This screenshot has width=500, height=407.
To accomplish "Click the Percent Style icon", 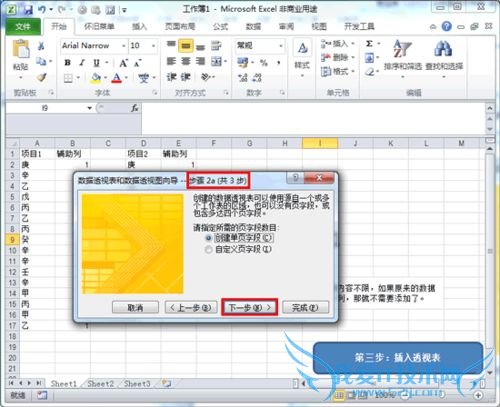I will point(264,63).
